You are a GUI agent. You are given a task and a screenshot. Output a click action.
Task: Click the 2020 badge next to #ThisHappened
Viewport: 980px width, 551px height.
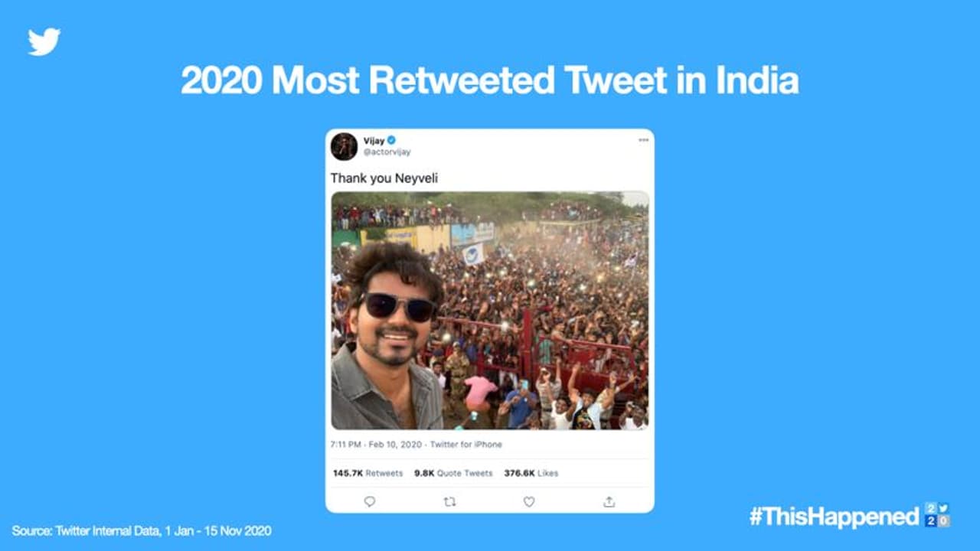tap(937, 515)
